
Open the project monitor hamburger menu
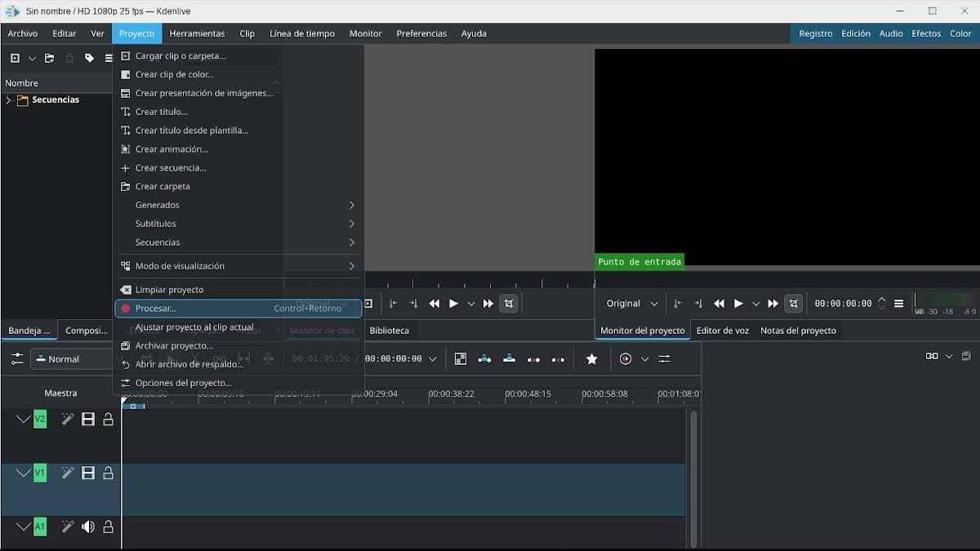(899, 304)
